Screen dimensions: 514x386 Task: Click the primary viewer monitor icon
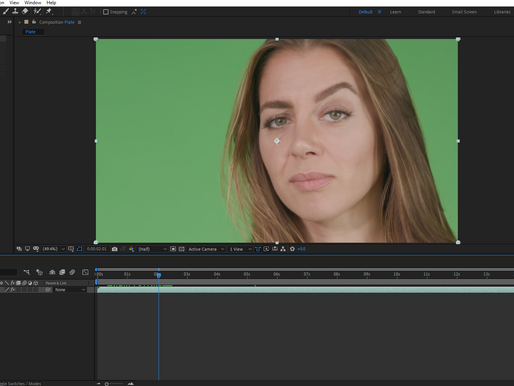27,249
